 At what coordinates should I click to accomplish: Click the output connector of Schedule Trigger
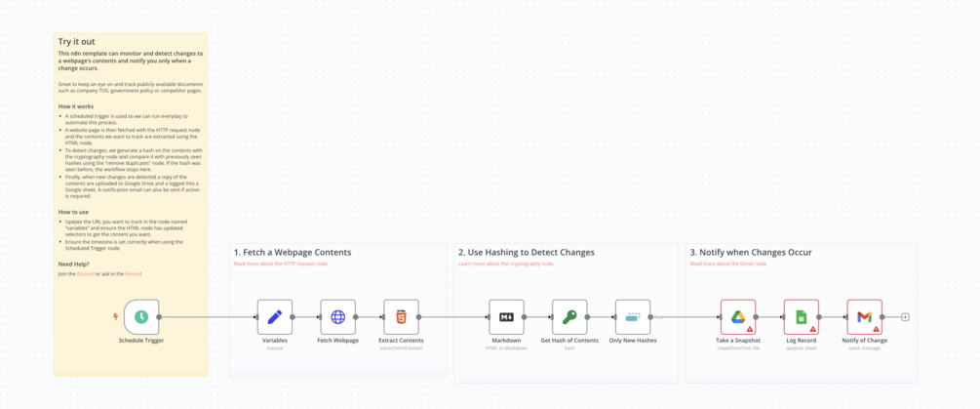[x=159, y=317]
